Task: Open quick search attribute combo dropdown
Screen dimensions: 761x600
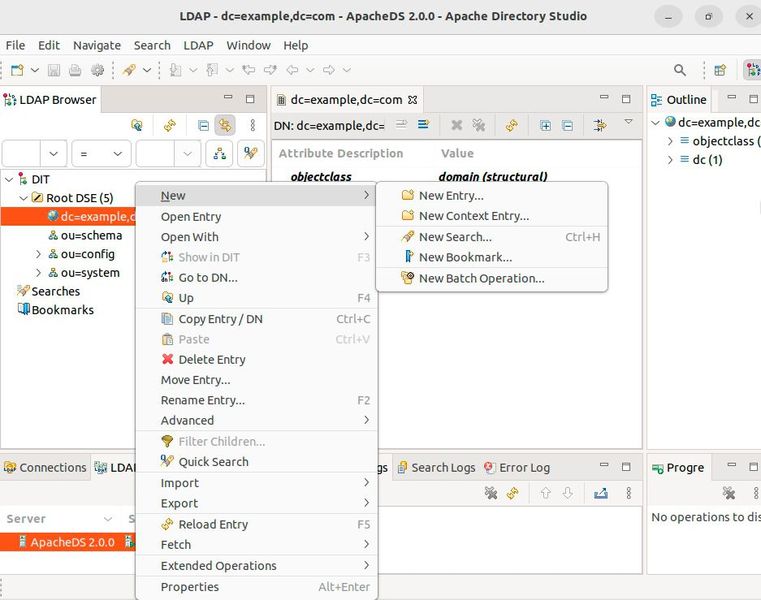Action: pyautogui.click(x=53, y=154)
